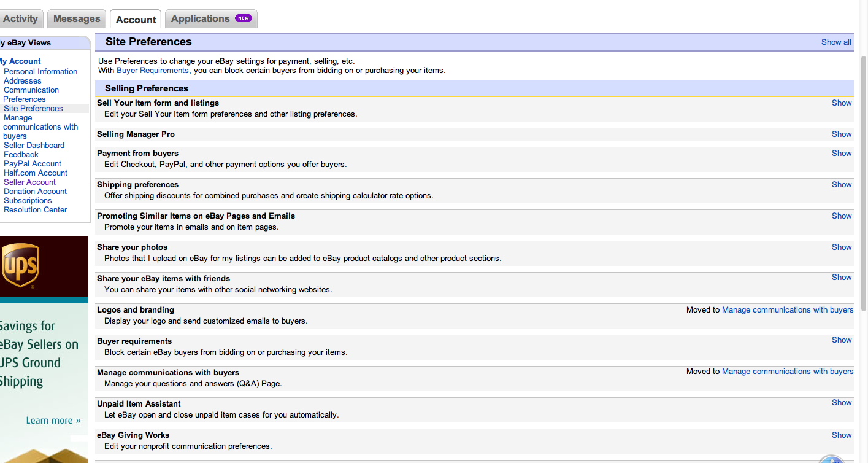Go to Personal Information in sidebar

coord(40,72)
